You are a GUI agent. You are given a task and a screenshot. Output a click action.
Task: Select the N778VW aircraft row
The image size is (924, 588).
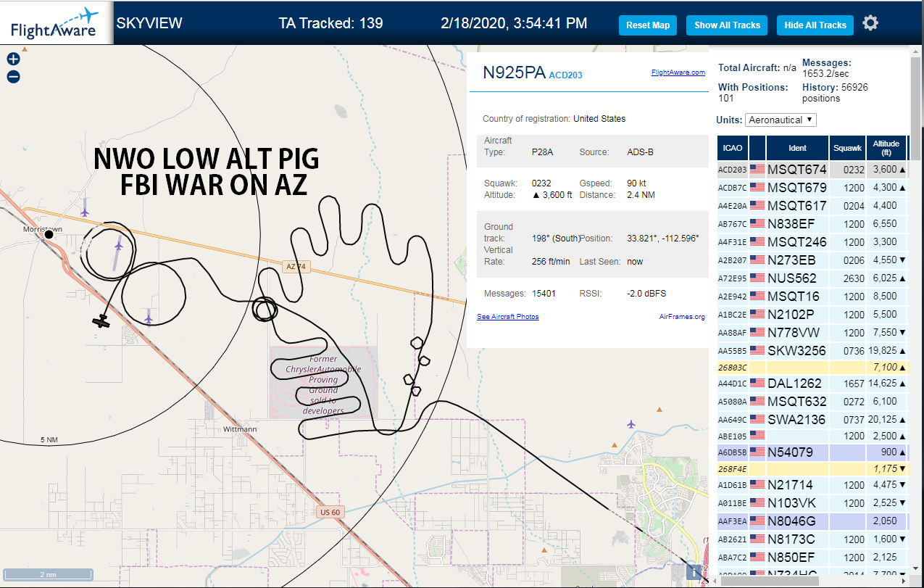tap(812, 333)
